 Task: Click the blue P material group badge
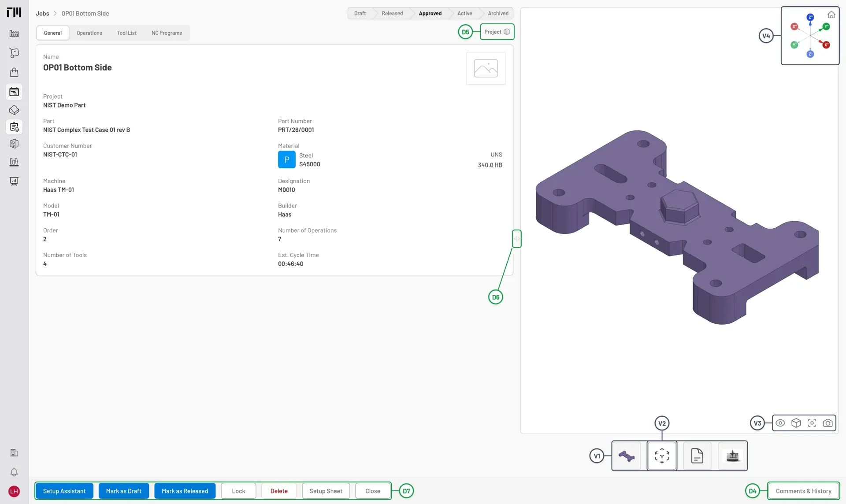tap(287, 159)
